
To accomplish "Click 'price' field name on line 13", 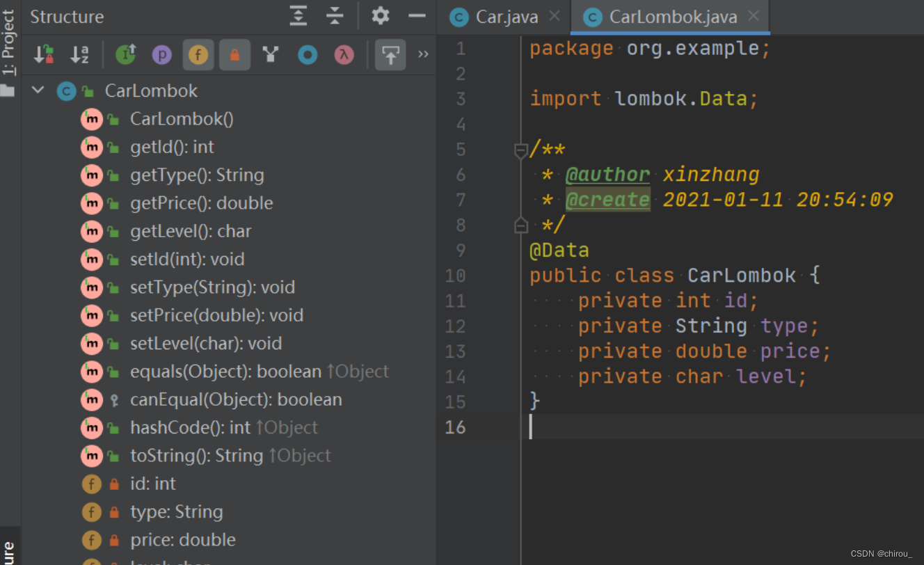I will tap(790, 351).
